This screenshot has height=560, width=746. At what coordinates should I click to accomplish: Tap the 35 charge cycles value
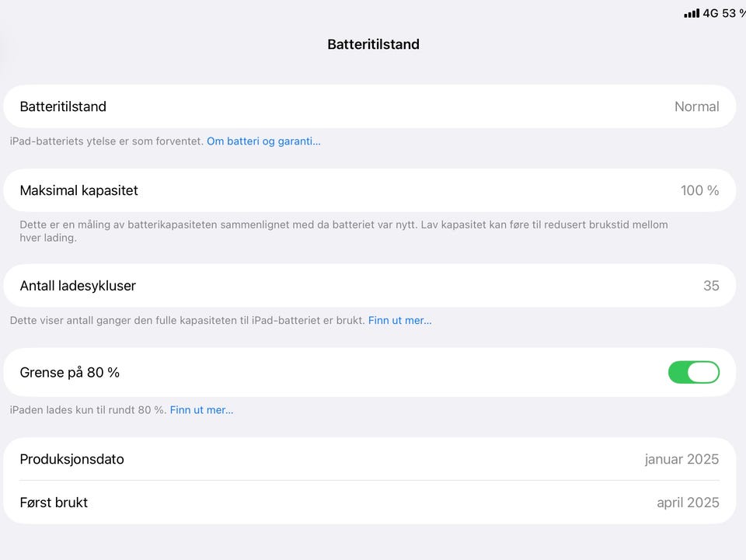pyautogui.click(x=711, y=286)
